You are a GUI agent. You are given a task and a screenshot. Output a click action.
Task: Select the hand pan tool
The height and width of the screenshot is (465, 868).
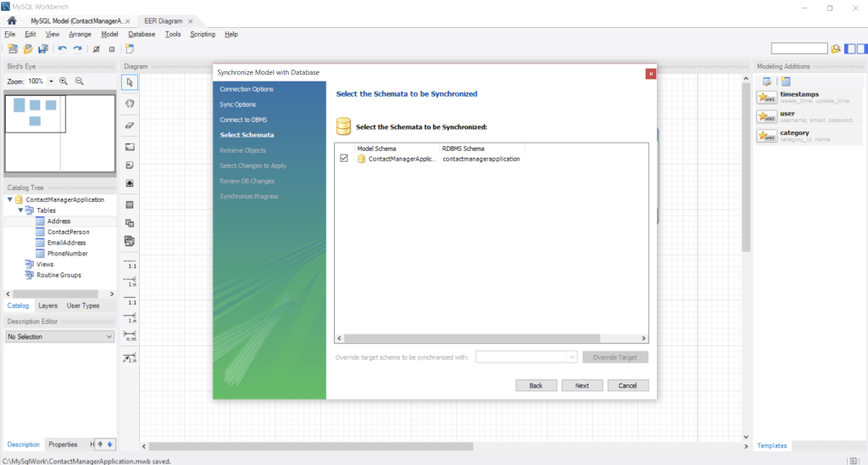point(130,104)
